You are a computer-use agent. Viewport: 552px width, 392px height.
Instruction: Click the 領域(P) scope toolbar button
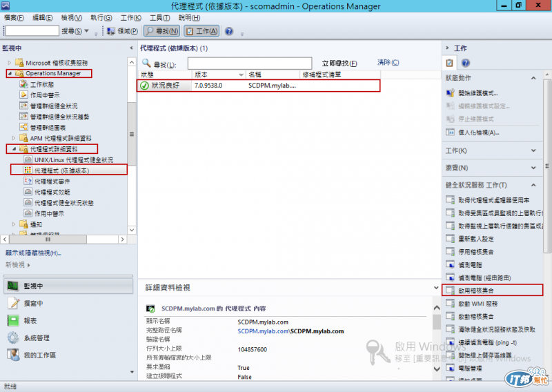pos(123,31)
